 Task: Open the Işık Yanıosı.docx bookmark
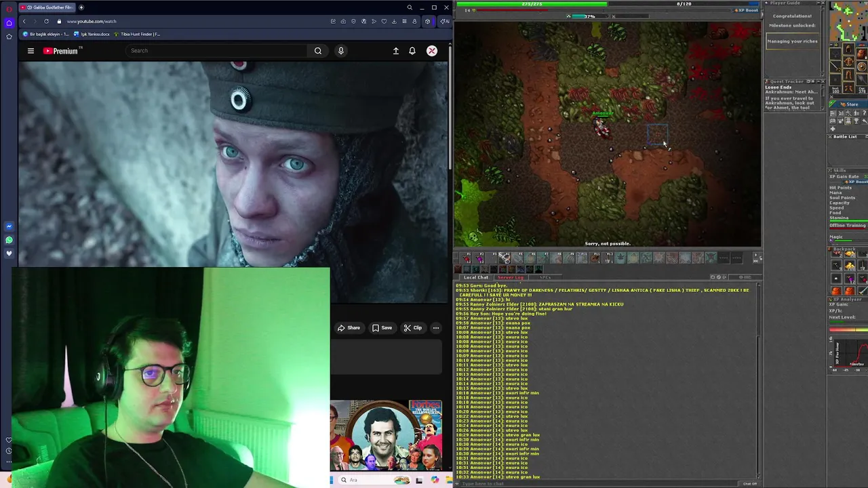coord(92,34)
